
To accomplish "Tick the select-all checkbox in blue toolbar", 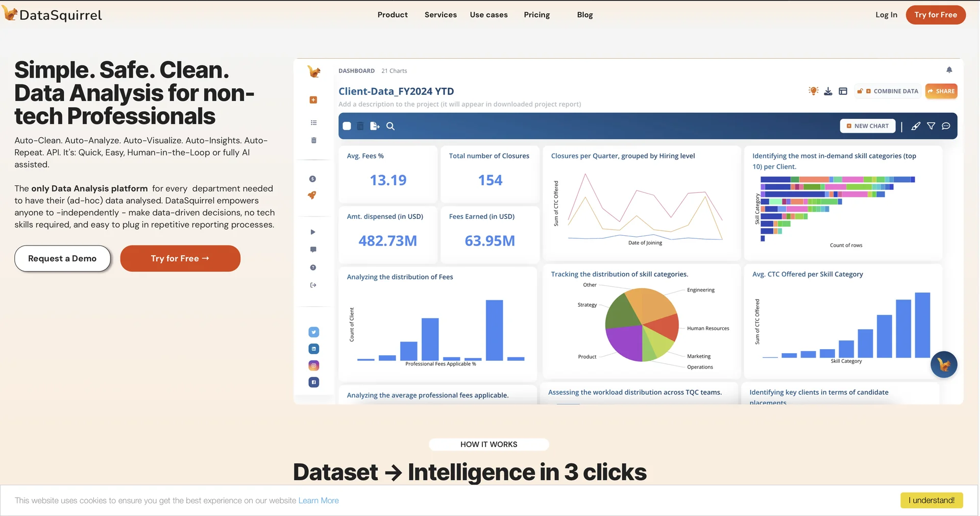I will tap(347, 126).
